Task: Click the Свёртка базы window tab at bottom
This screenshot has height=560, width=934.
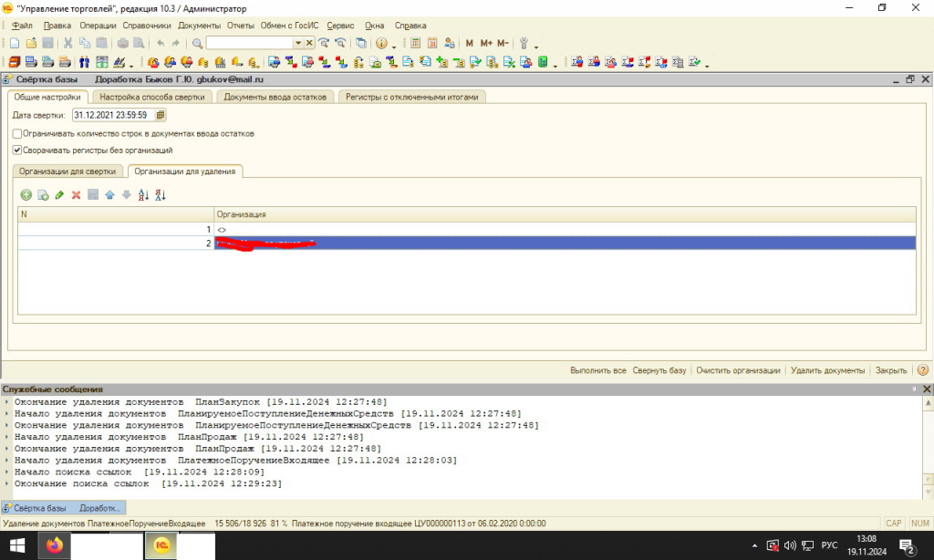Action: tap(63, 508)
